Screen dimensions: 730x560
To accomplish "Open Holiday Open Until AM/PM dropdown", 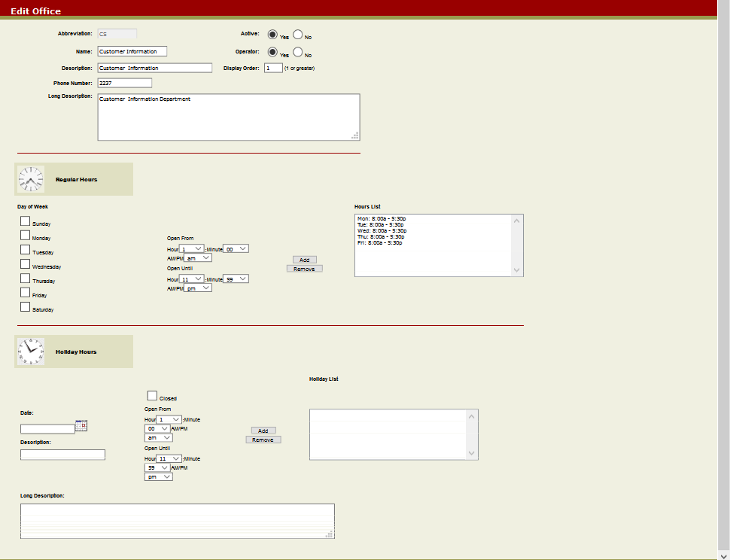I will pos(159,476).
